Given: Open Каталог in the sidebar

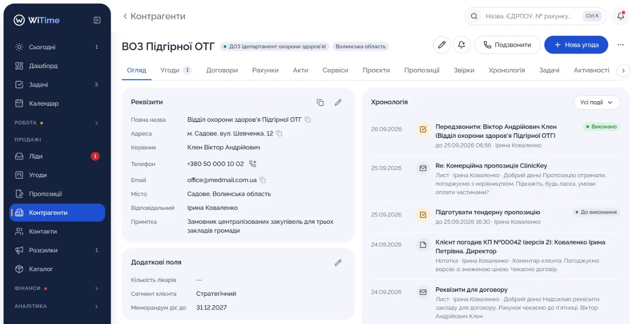Looking at the screenshot, I should point(57,269).
